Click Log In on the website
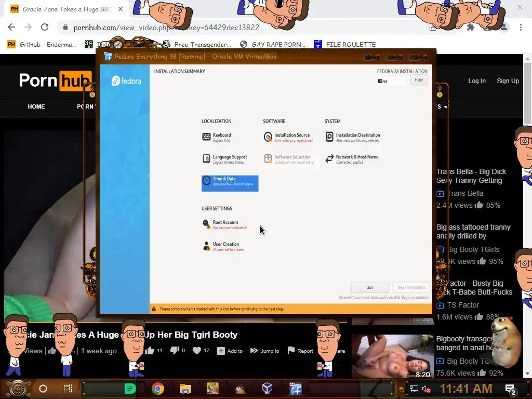Screen dimensions: 532x399 [477, 81]
